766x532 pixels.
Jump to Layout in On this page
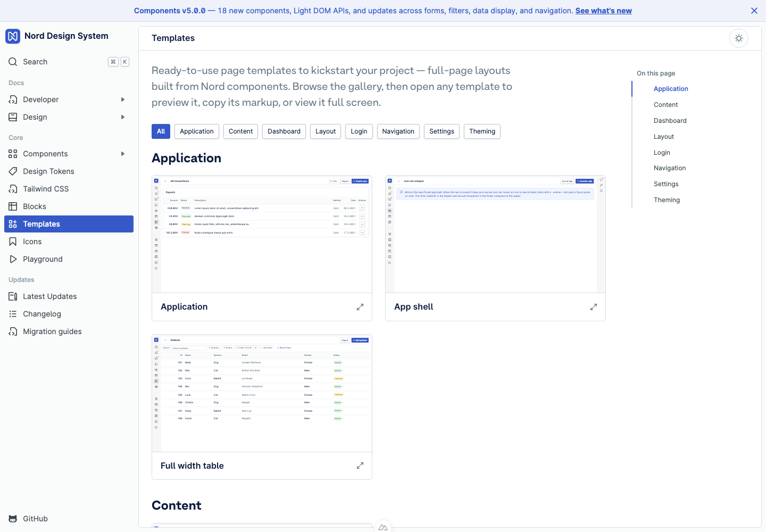click(664, 137)
